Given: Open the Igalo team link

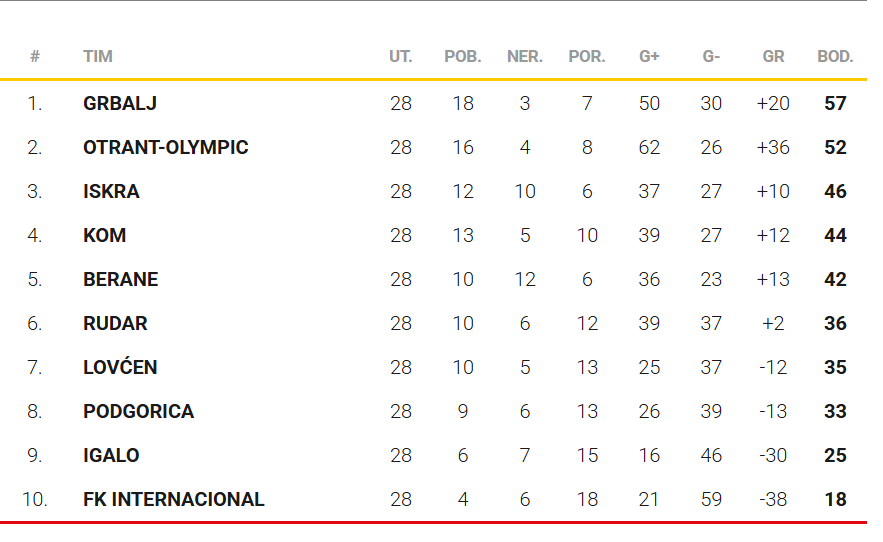Looking at the screenshot, I should pyautogui.click(x=111, y=455).
